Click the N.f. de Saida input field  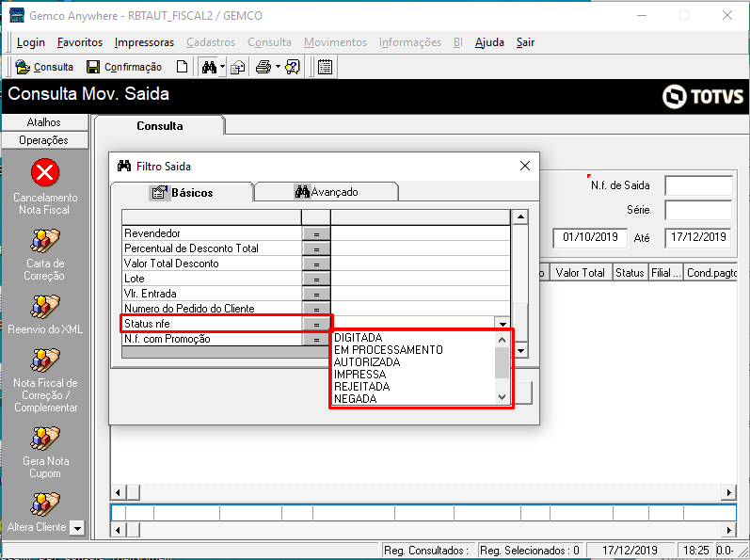tap(698, 185)
